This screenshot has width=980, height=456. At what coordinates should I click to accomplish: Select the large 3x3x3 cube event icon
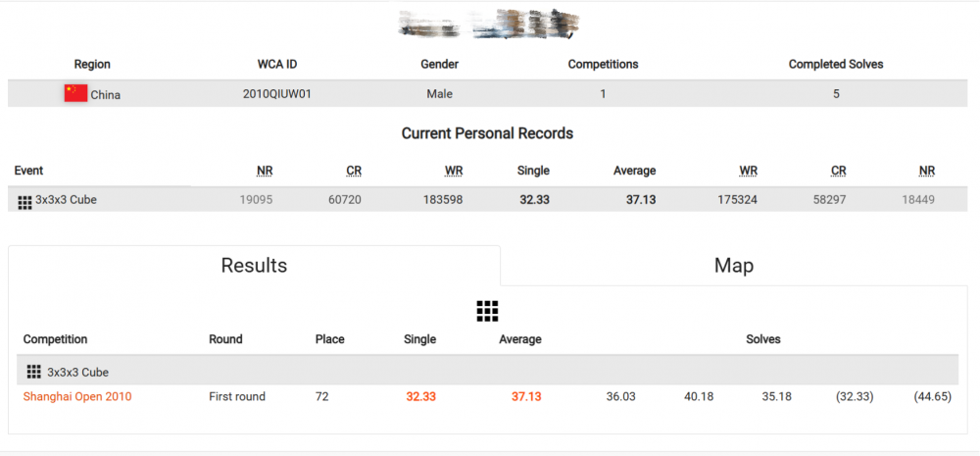[x=487, y=311]
